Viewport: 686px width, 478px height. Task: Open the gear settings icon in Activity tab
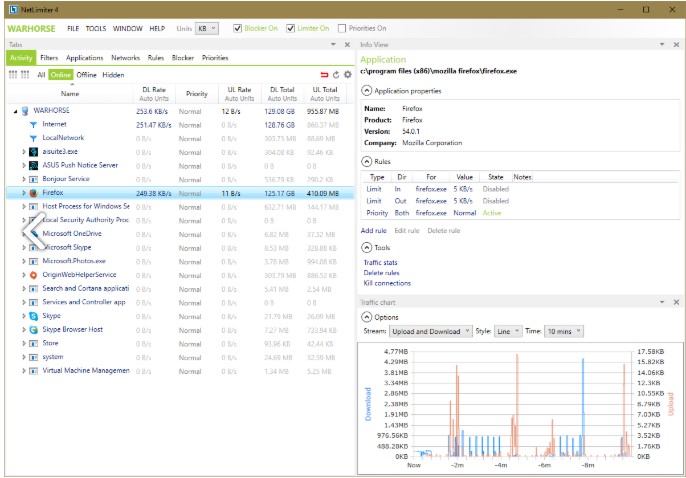point(347,74)
